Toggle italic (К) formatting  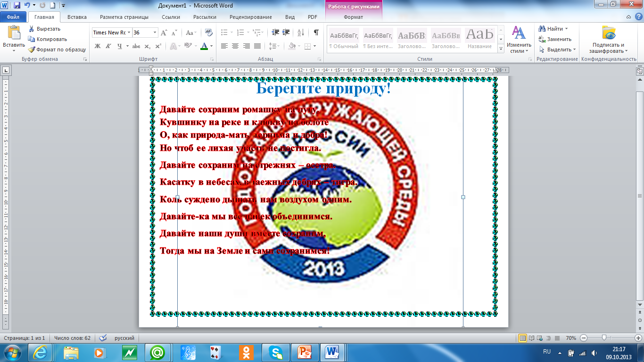tap(108, 46)
